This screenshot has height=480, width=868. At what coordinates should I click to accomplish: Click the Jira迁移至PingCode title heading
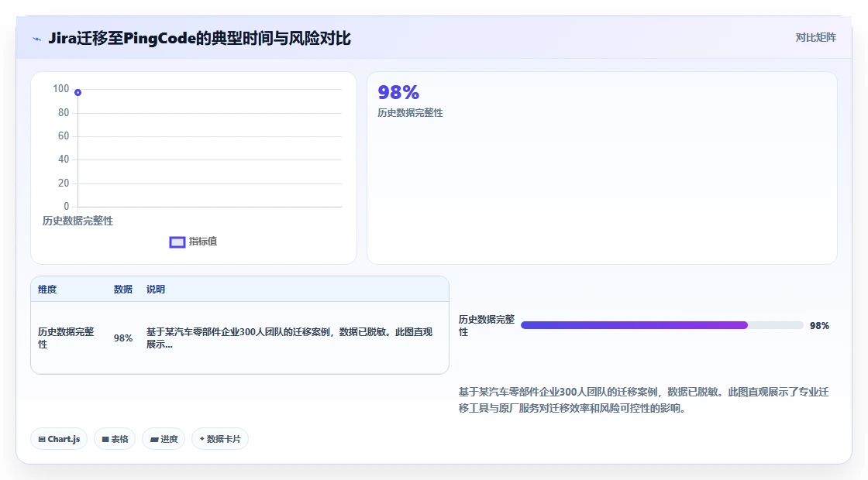[x=199, y=38]
